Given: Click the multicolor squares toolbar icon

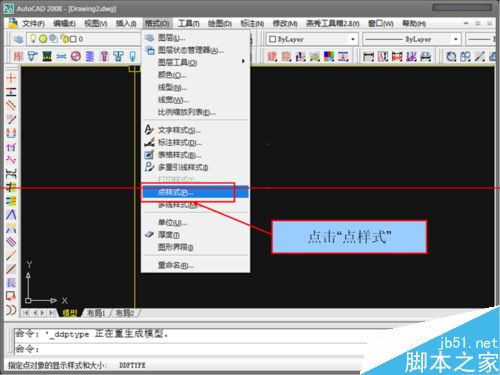Looking at the screenshot, I should (x=329, y=56).
